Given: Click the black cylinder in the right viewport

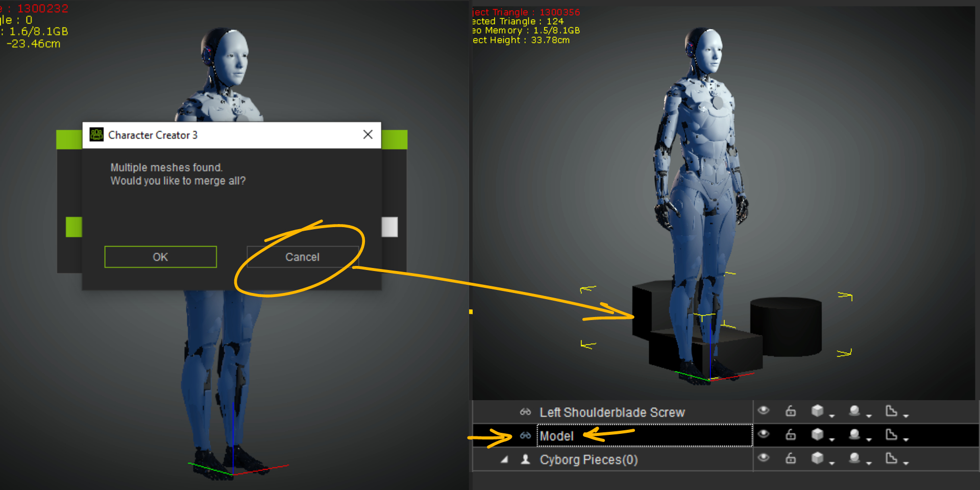Looking at the screenshot, I should [786, 327].
